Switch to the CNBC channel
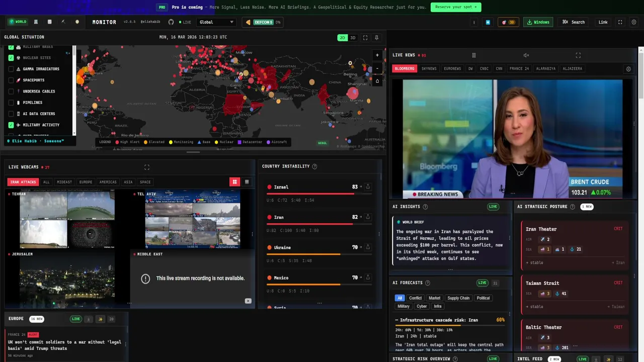Viewport: 644px width, 362px height. click(x=484, y=68)
